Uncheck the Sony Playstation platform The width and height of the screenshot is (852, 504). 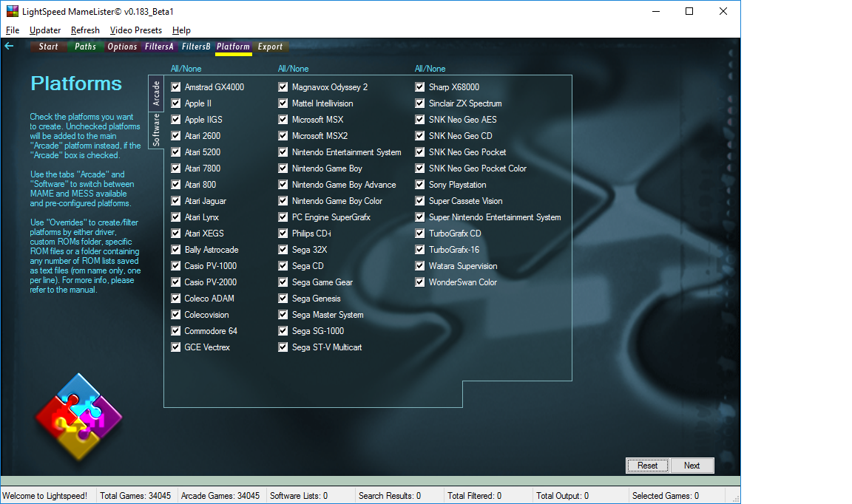pyautogui.click(x=420, y=185)
